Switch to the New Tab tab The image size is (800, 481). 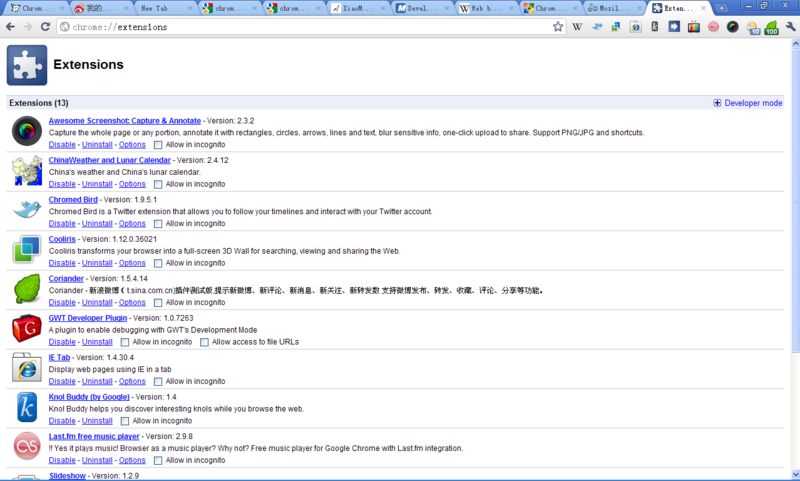click(163, 8)
